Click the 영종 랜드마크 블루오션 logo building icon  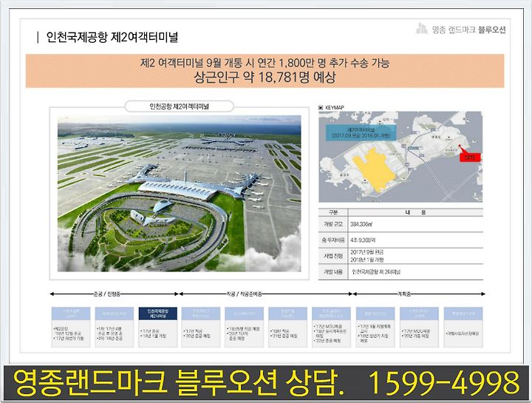tap(422, 29)
